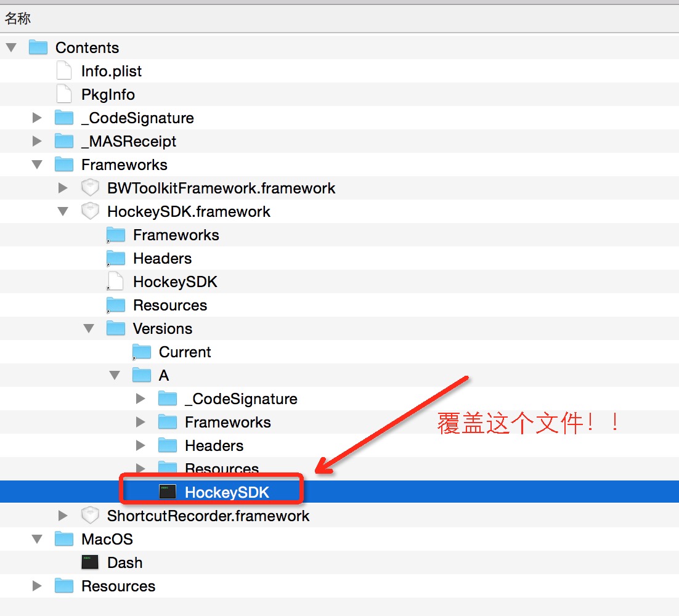679x616 pixels.
Task: Collapse the top-level Frameworks folder triangle
Action: (x=37, y=164)
